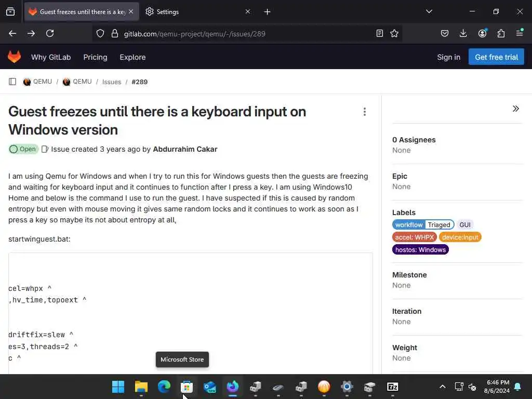532x399 pixels.
Task: Toggle reader view in address bar
Action: [380, 33]
